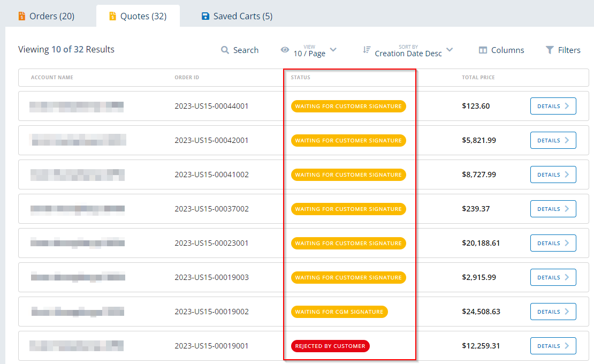Click order ID 2023-US15-00019003
This screenshot has height=364, width=594.
pyautogui.click(x=212, y=277)
